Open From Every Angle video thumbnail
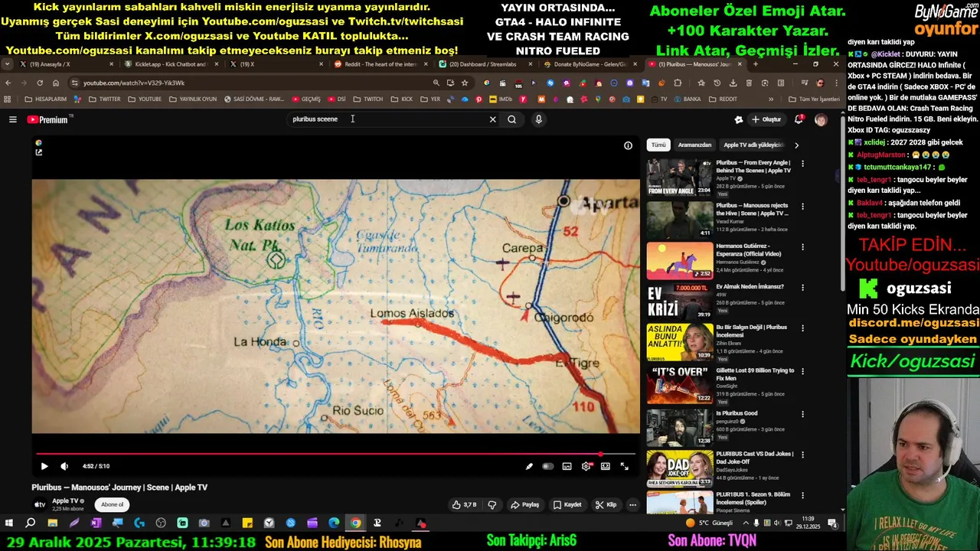 [x=680, y=178]
